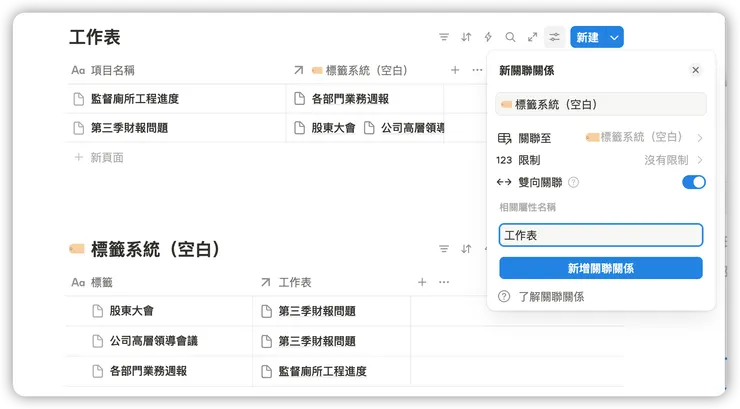Add property plus in 標籤系統 table
Image resolution: width=740 pixels, height=409 pixels.
(x=422, y=282)
